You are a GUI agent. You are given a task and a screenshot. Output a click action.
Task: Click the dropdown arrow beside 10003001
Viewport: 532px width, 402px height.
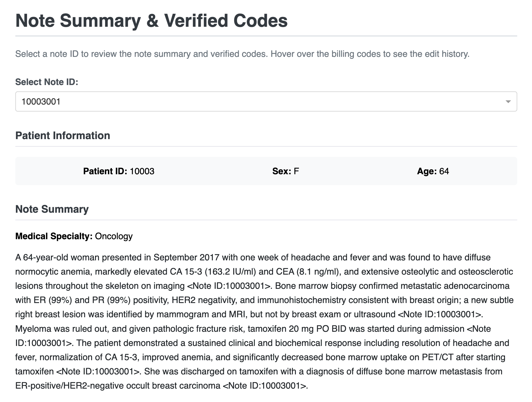508,101
